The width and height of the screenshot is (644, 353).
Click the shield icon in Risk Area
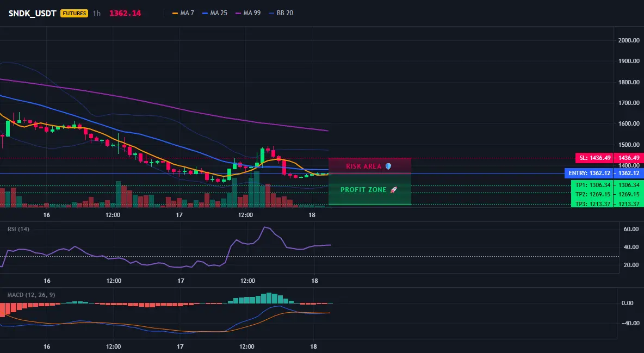pyautogui.click(x=388, y=166)
